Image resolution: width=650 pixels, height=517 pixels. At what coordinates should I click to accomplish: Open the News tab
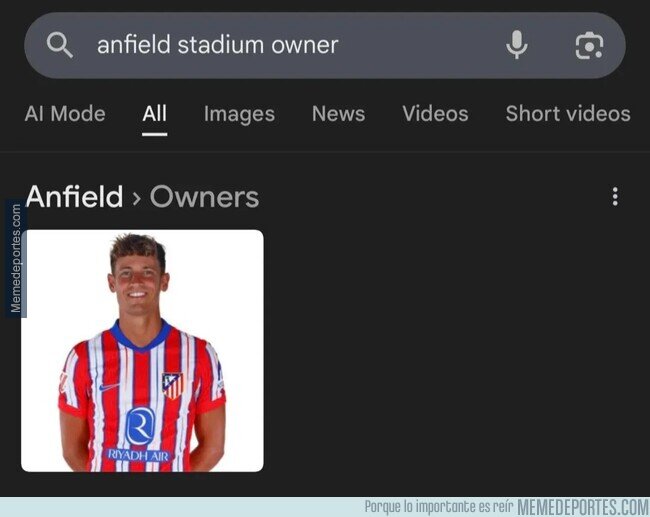pos(338,114)
